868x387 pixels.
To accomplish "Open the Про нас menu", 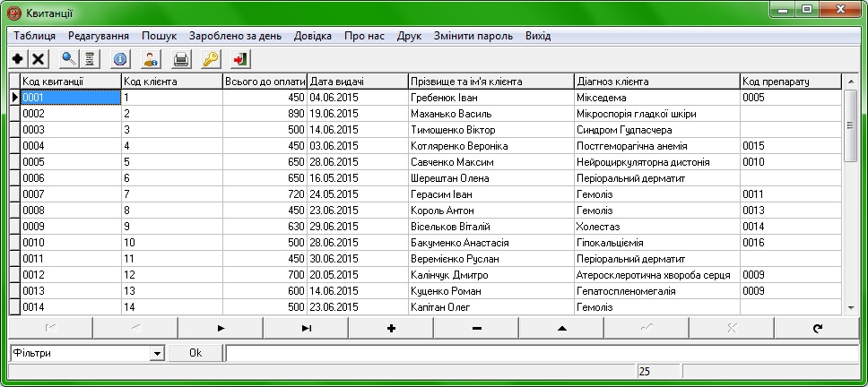I will click(x=364, y=36).
